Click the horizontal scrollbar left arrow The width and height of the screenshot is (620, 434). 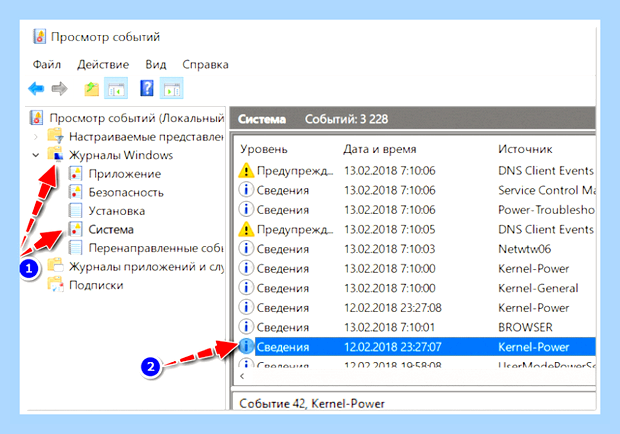point(242,376)
